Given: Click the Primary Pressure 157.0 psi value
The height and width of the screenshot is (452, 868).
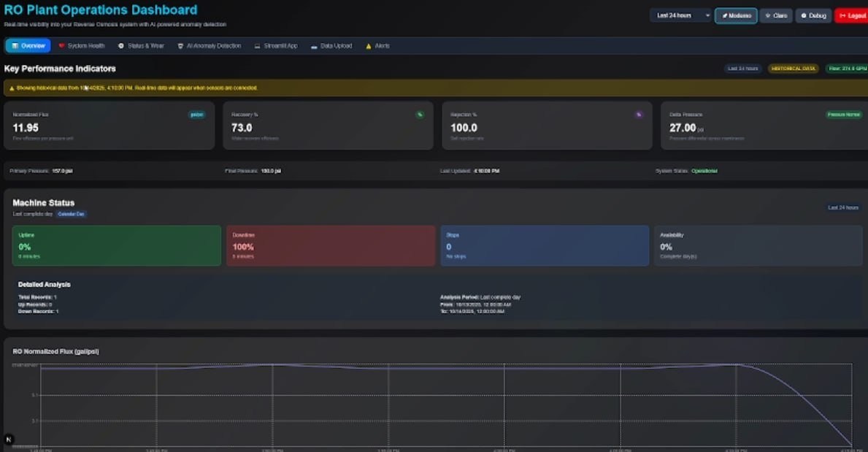Looking at the screenshot, I should point(62,171).
